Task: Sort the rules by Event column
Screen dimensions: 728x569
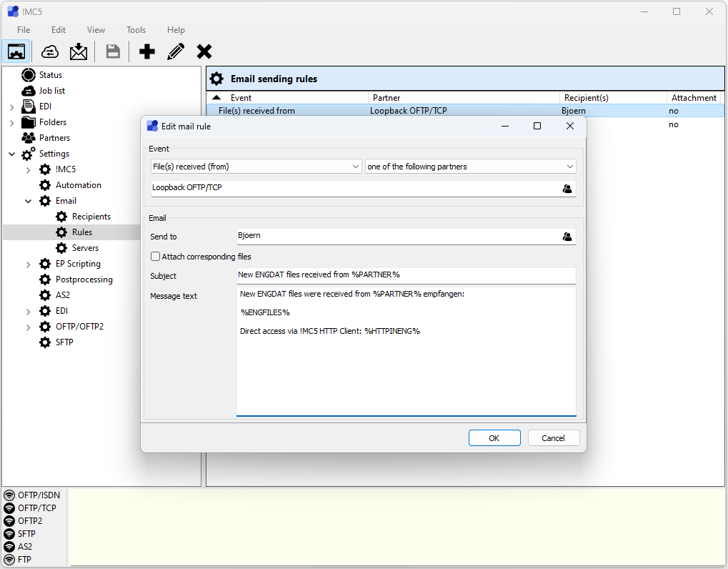Action: pos(287,97)
